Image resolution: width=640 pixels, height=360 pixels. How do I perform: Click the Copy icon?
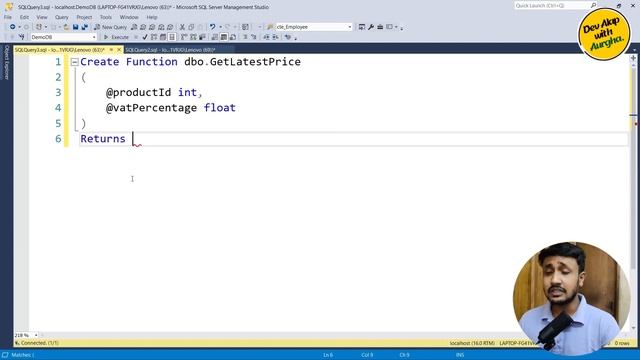pos(191,27)
